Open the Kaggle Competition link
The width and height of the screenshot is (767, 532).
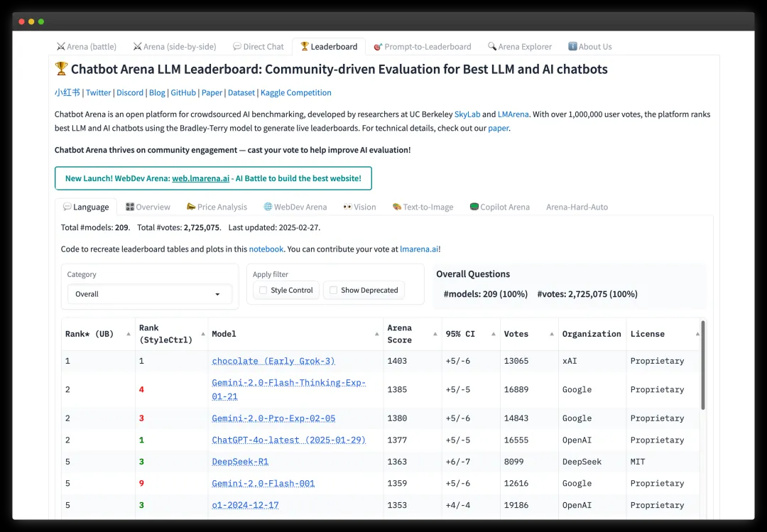point(295,92)
